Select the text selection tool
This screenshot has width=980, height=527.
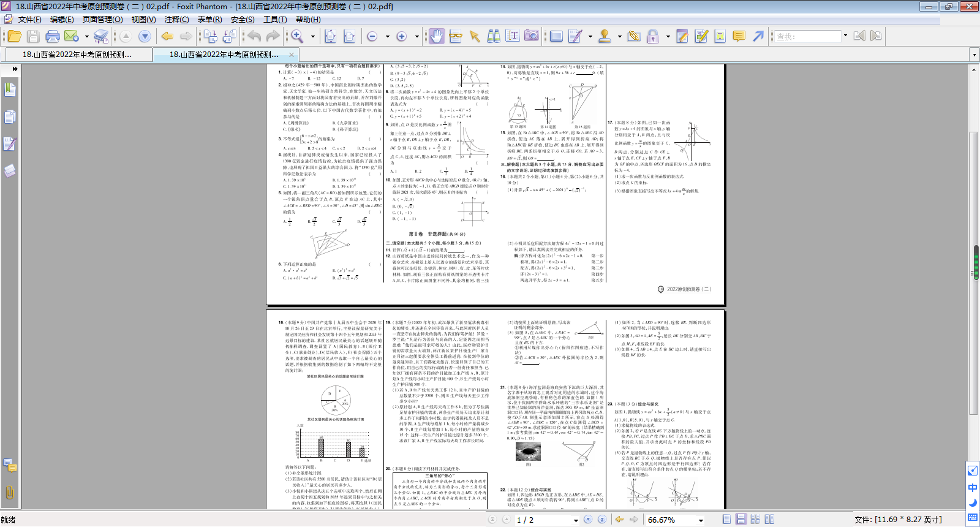point(513,36)
